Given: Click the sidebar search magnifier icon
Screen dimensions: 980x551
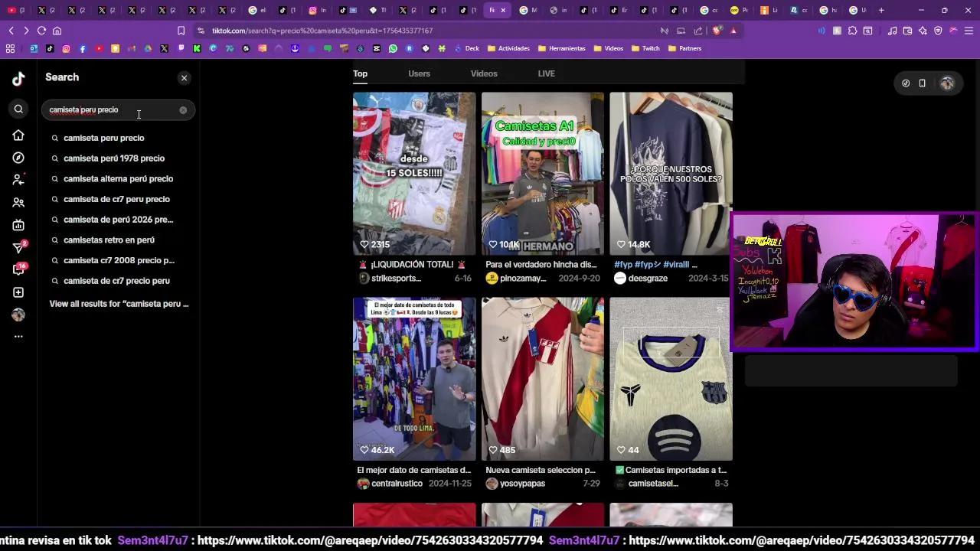Looking at the screenshot, I should [x=18, y=109].
